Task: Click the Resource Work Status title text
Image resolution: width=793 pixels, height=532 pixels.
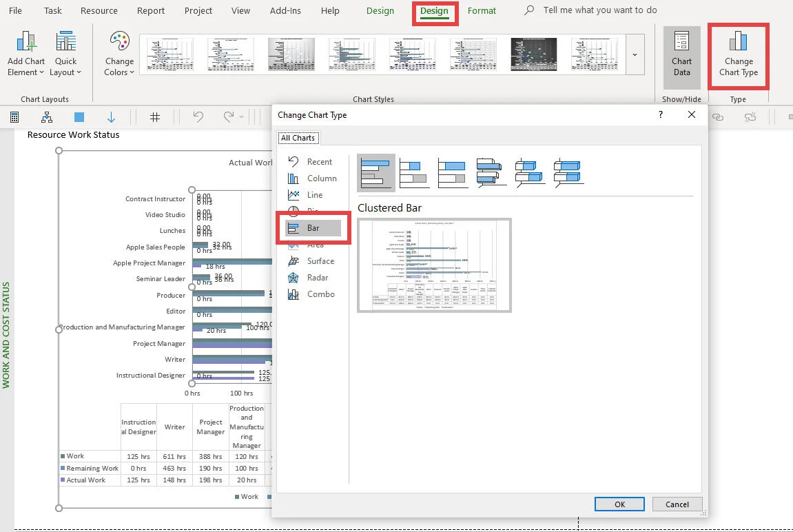Action: pos(73,134)
